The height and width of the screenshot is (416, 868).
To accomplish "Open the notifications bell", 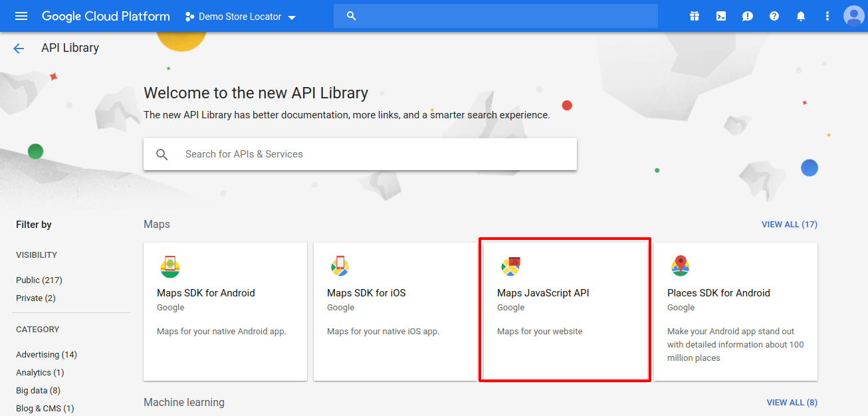I will tap(801, 16).
